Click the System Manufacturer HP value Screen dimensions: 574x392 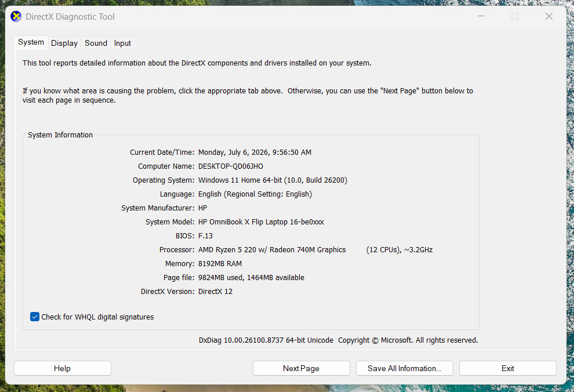pos(203,208)
